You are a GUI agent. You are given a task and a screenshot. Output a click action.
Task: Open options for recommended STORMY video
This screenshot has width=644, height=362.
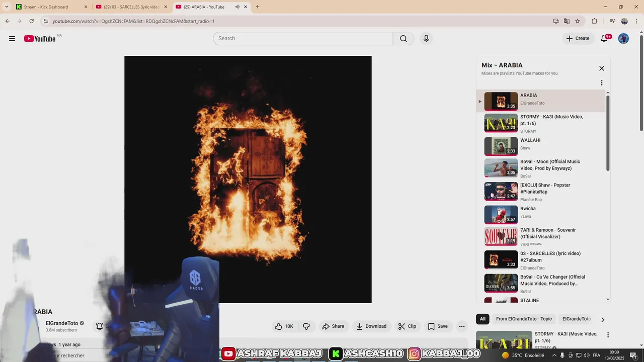tap(608, 335)
